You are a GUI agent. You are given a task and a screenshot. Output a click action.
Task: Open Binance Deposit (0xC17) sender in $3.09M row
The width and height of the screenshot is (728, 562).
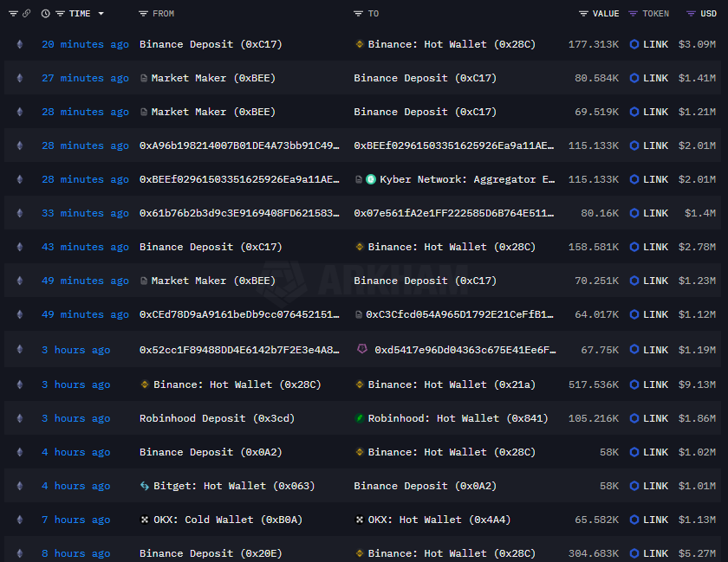pyautogui.click(x=211, y=44)
